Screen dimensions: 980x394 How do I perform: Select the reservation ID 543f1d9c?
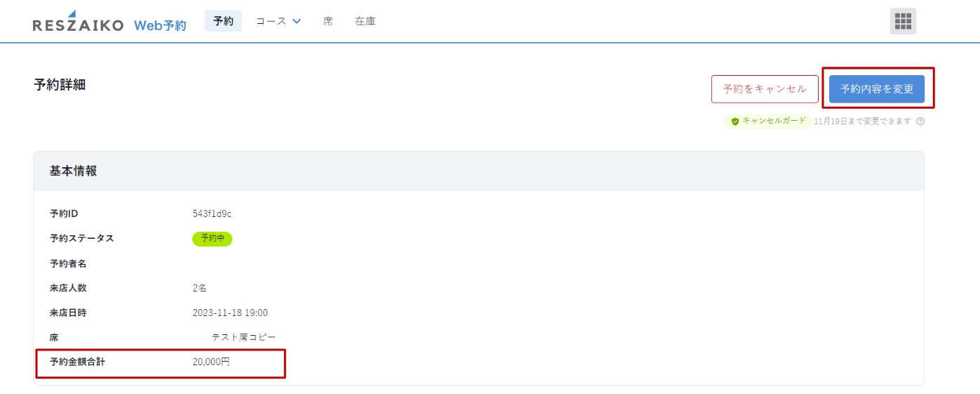pos(212,214)
